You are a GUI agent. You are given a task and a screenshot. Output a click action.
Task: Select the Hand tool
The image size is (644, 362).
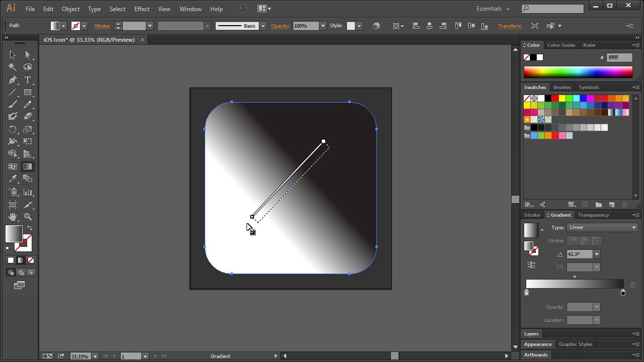(x=12, y=216)
